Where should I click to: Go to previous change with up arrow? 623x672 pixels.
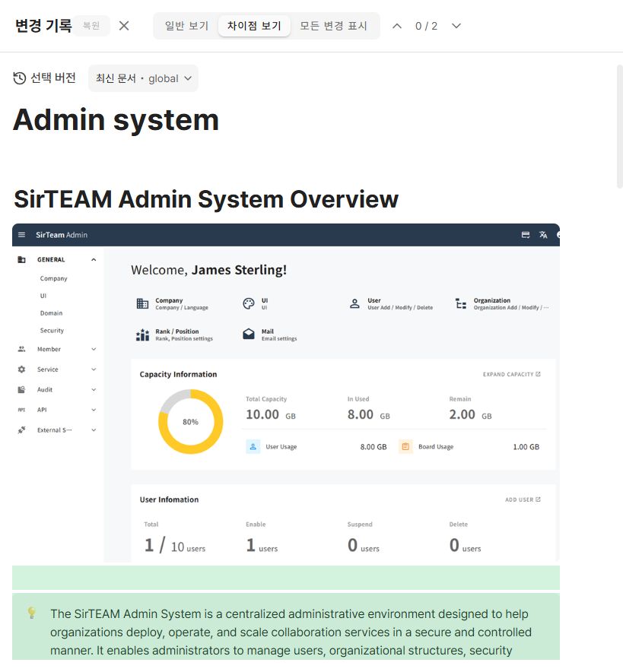click(397, 26)
